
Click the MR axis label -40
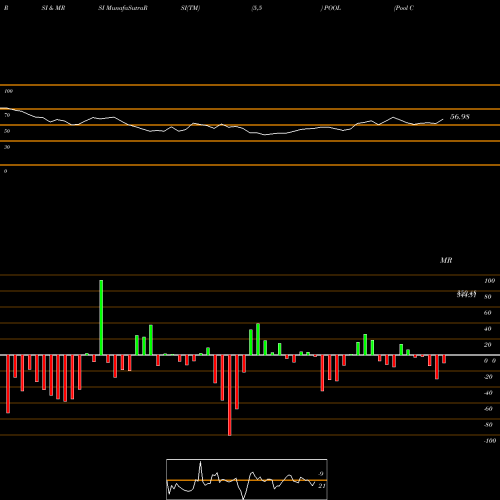point(488,393)
